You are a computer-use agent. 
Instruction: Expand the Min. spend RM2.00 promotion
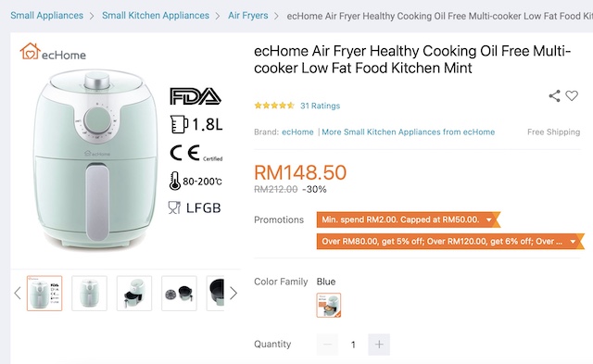408,220
